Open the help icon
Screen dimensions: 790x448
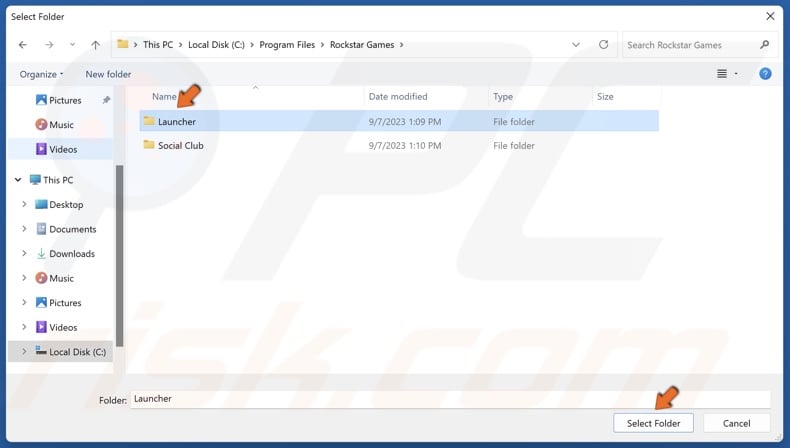click(765, 74)
